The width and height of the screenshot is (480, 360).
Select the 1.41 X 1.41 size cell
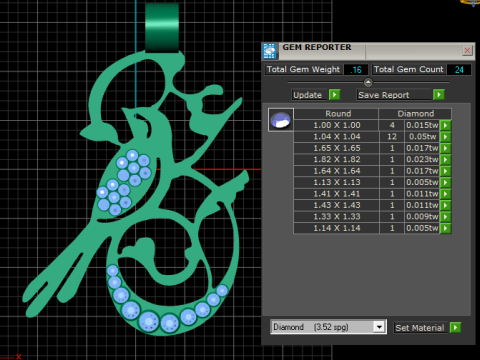(x=337, y=194)
